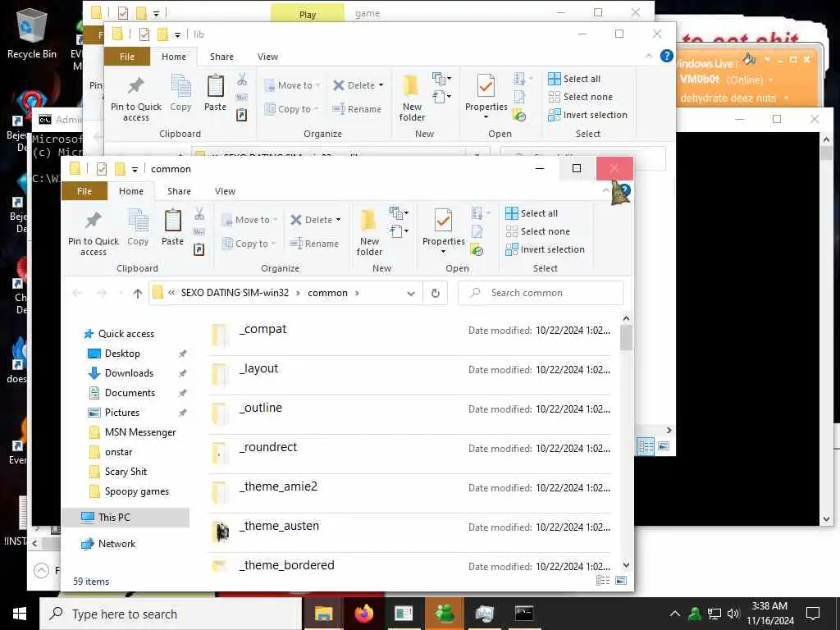Click Properties icon in common window
The width and height of the screenshot is (840, 630).
coord(443,221)
